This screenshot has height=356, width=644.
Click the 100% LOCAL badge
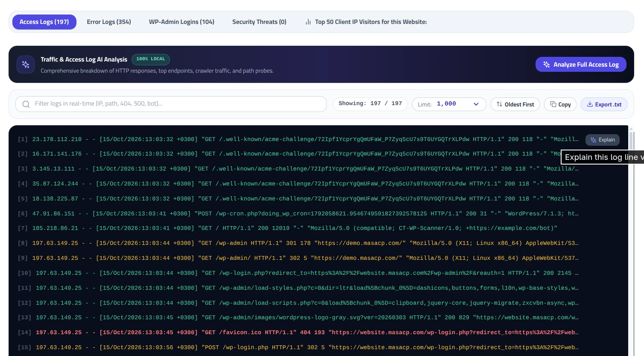click(x=151, y=59)
